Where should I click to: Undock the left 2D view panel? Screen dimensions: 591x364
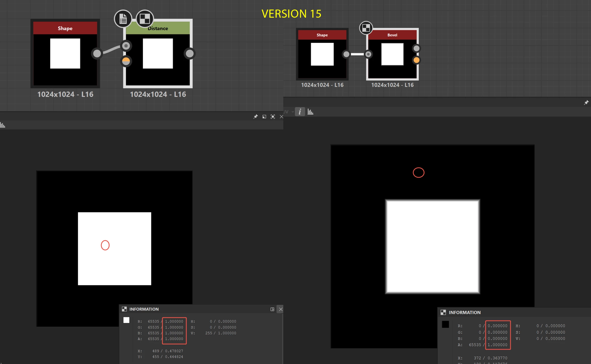click(x=264, y=117)
